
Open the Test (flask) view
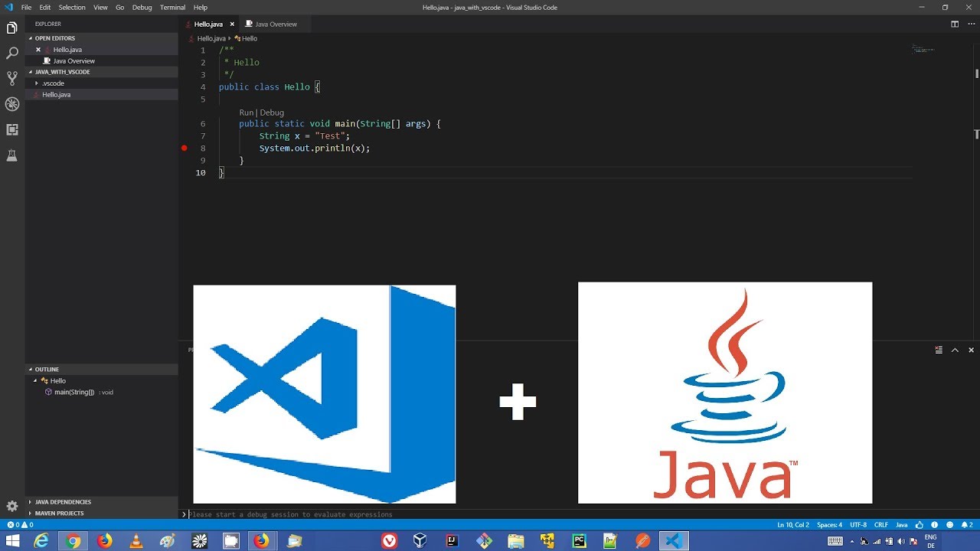coord(12,155)
